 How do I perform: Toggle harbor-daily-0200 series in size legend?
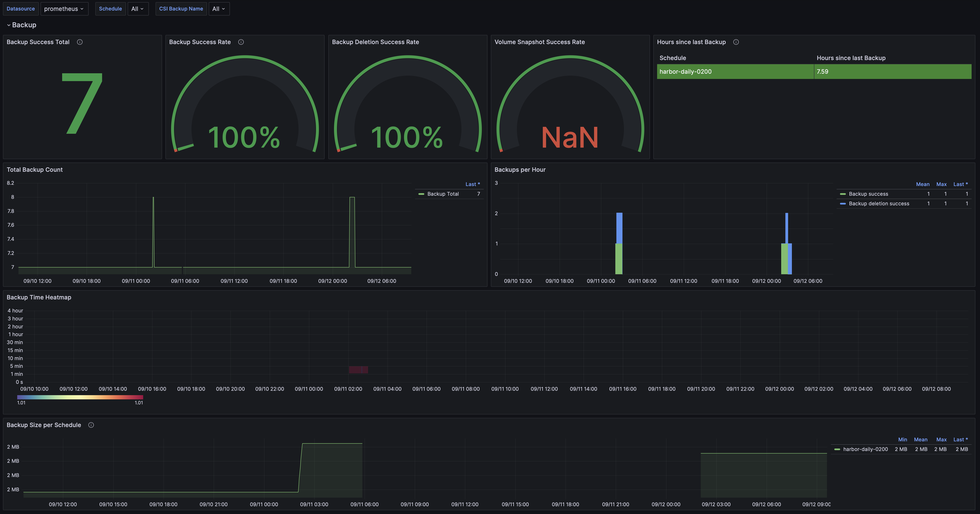865,449
